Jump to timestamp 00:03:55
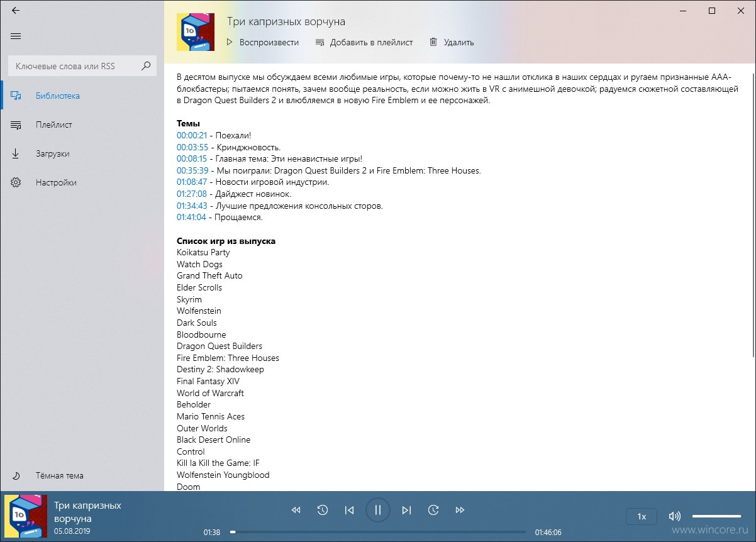Image resolution: width=756 pixels, height=542 pixels. click(x=192, y=148)
